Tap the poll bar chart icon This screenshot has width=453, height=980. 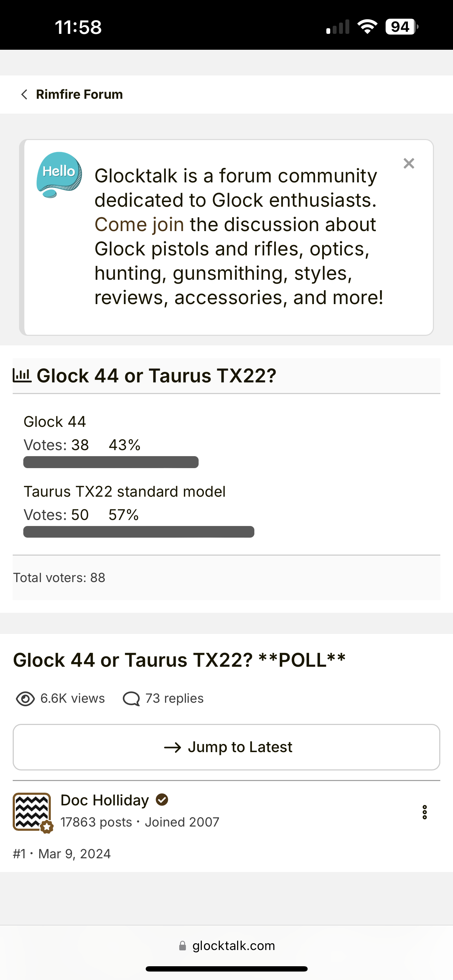[x=22, y=375]
